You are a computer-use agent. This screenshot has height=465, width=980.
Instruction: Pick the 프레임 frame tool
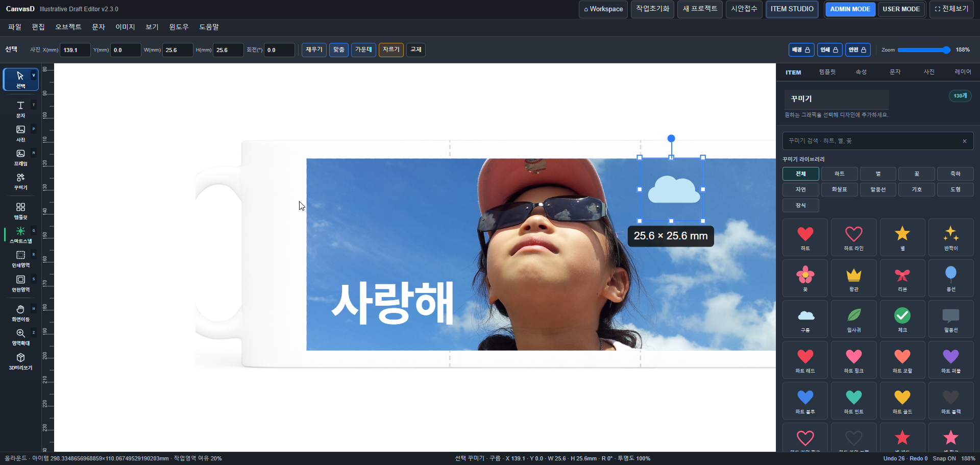pos(21,157)
